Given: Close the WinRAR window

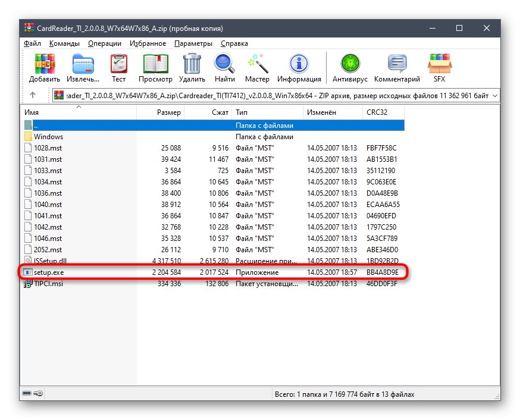Looking at the screenshot, I should click(x=487, y=28).
